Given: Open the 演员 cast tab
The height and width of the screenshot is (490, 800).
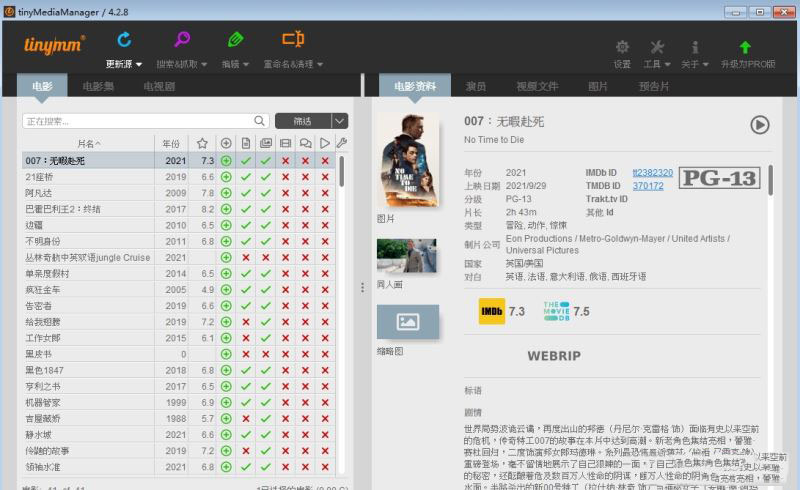Looking at the screenshot, I should pos(476,86).
